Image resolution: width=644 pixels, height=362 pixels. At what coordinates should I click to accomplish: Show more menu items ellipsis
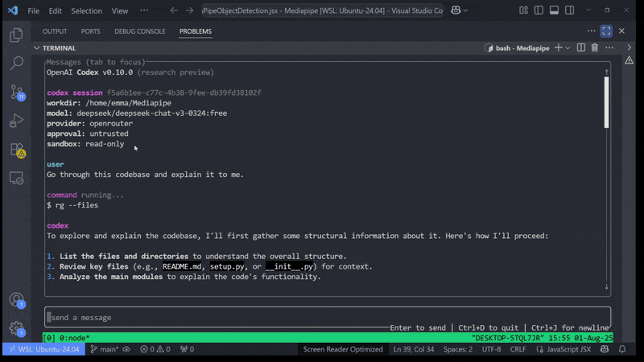[x=144, y=10]
